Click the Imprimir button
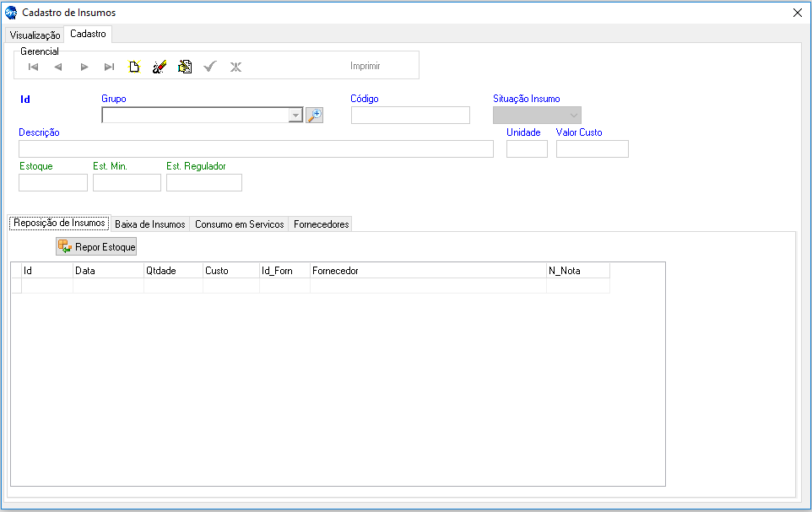Viewport: 812px width, 512px height. pos(365,66)
